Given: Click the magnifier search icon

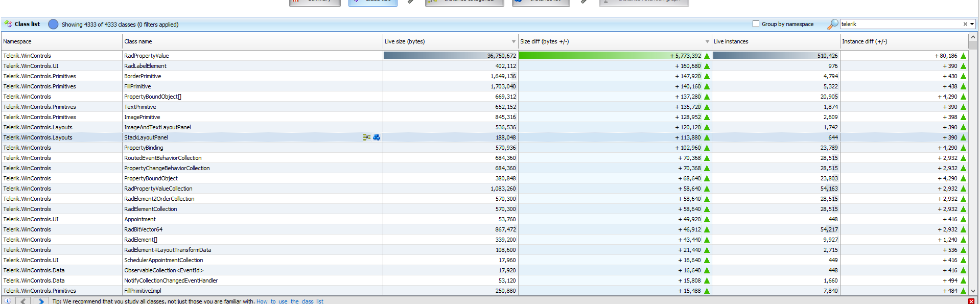Looking at the screenshot, I should (x=833, y=24).
